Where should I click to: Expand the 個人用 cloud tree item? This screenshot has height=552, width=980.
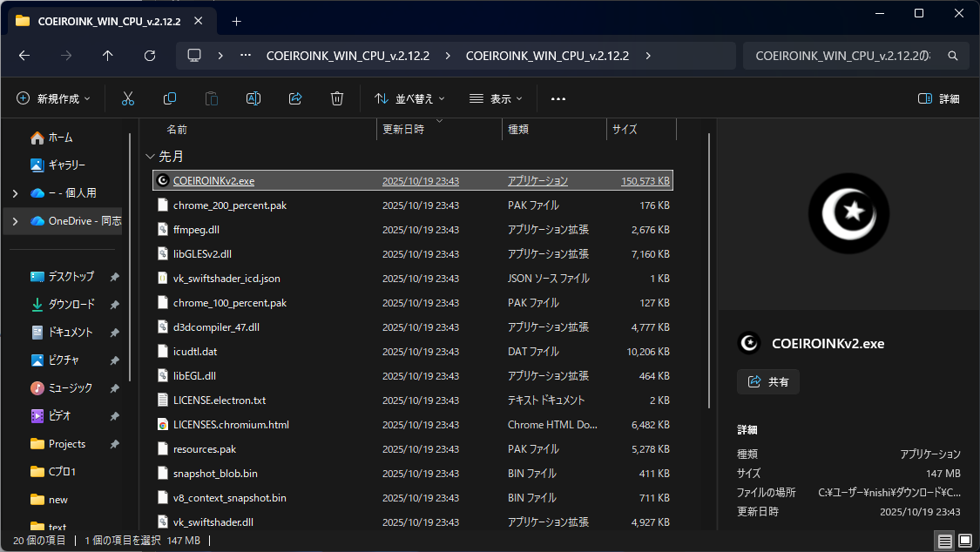[x=15, y=193]
